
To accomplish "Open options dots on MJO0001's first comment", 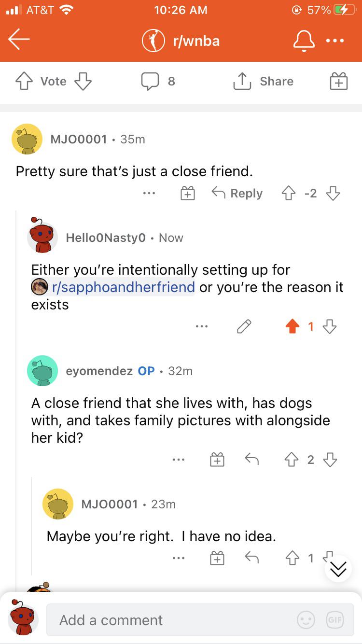I will click(149, 193).
